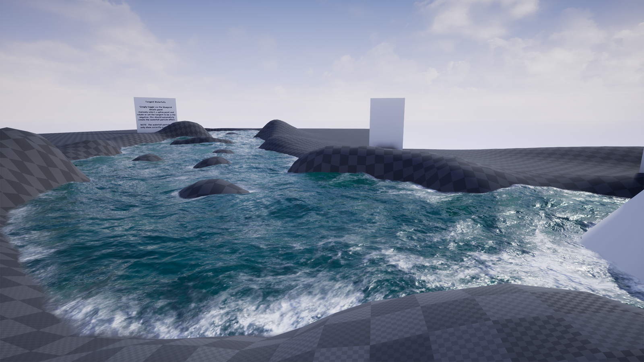Select the Tangent Waterfalls title text

(x=156, y=101)
